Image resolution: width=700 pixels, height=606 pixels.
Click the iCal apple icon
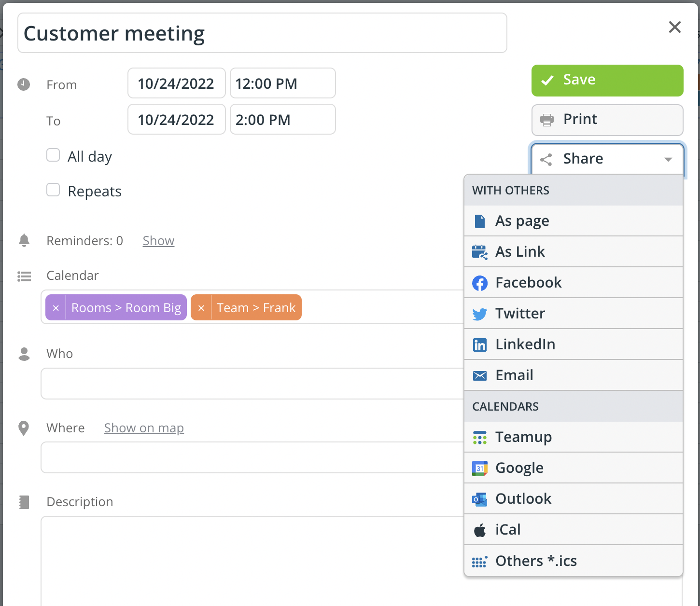pos(479,530)
